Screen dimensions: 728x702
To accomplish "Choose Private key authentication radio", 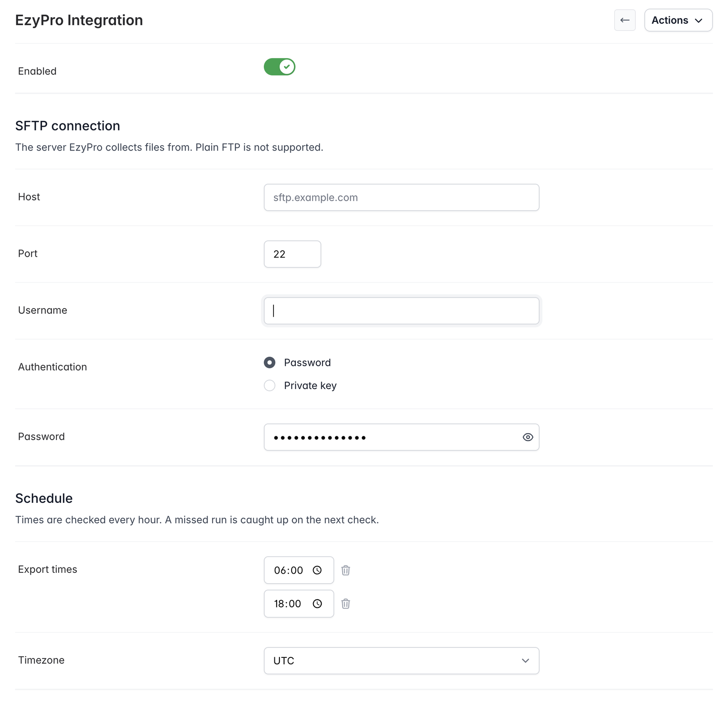I will pos(270,385).
